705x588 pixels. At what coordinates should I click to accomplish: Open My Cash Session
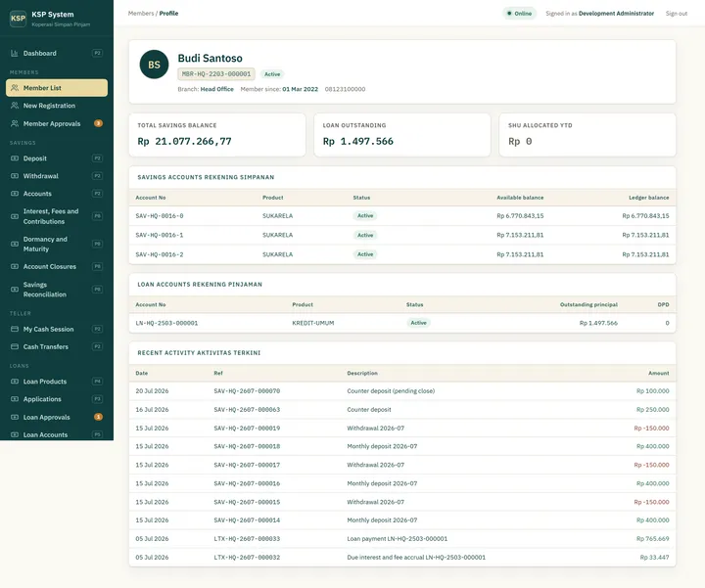click(57, 330)
